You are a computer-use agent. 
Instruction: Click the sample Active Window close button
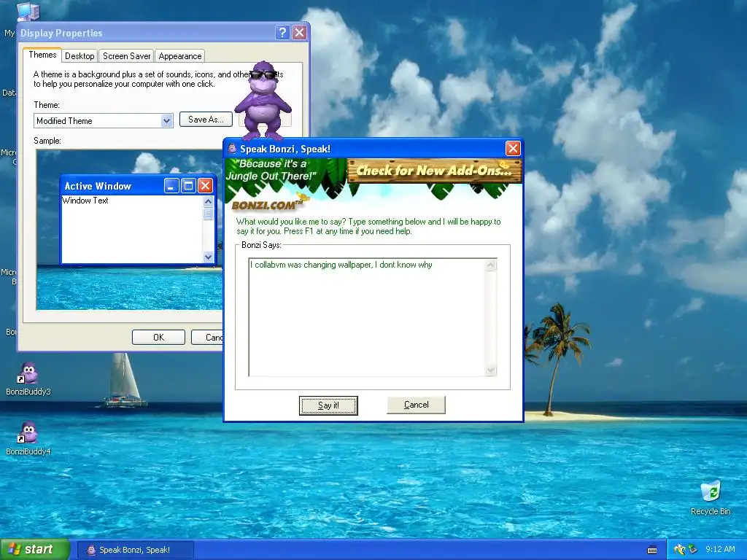point(205,186)
